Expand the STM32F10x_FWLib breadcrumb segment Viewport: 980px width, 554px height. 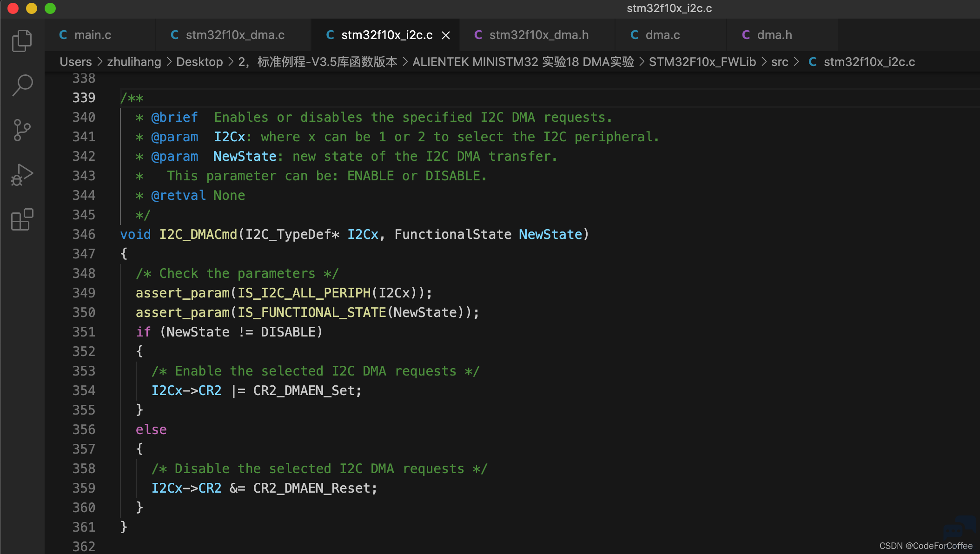click(x=702, y=62)
